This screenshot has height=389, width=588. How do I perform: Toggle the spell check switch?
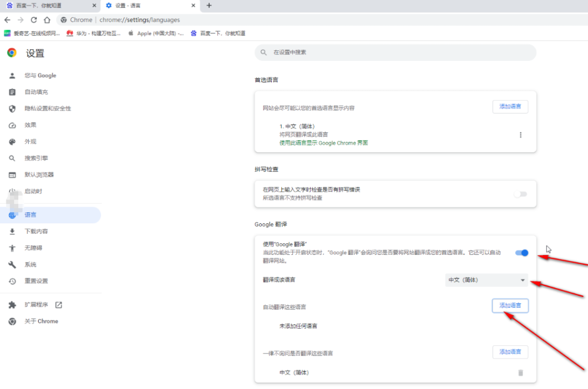point(520,194)
